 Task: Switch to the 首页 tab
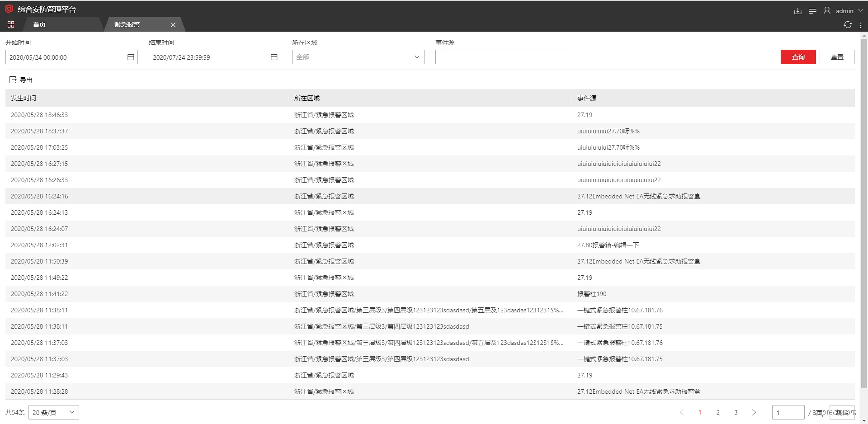tap(39, 24)
